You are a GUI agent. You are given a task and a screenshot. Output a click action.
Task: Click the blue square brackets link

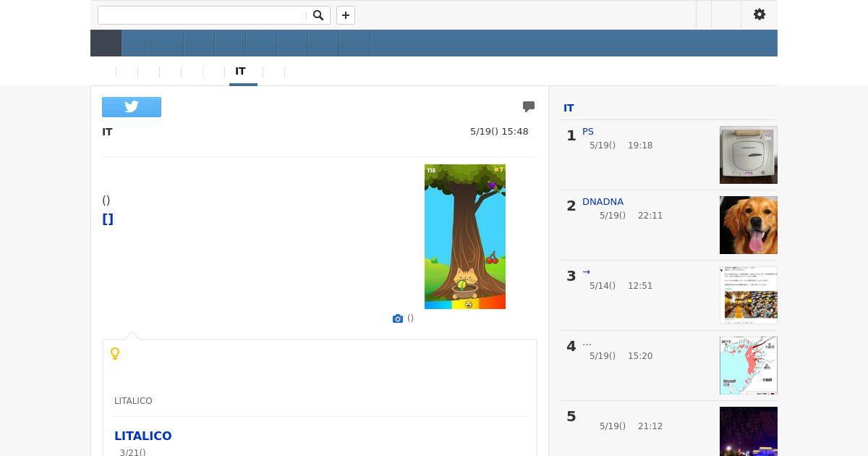click(108, 219)
